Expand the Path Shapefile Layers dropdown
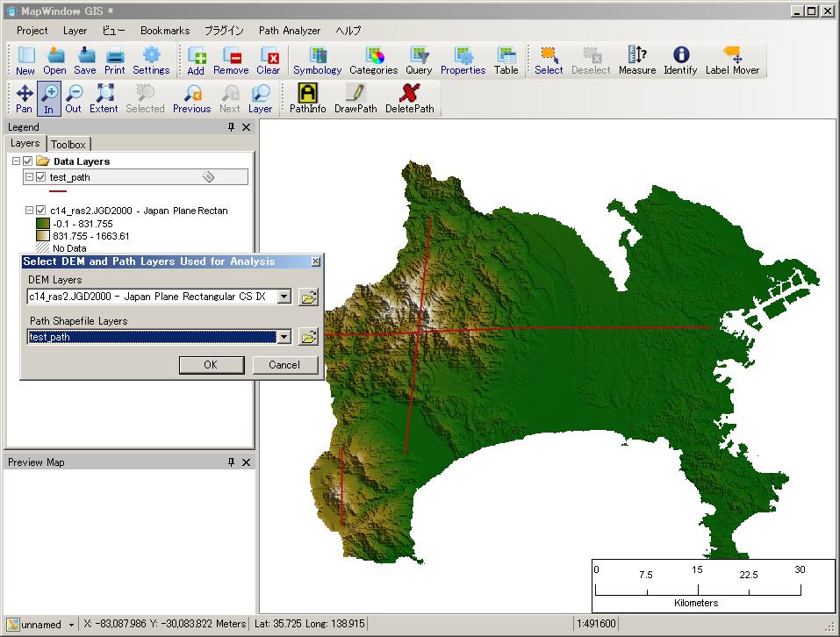Screen dimensions: 840x637 pos(284,337)
